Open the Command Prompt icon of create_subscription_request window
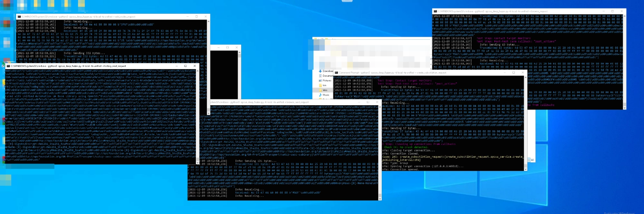Viewport: 644px width, 214px height. (x=336, y=73)
